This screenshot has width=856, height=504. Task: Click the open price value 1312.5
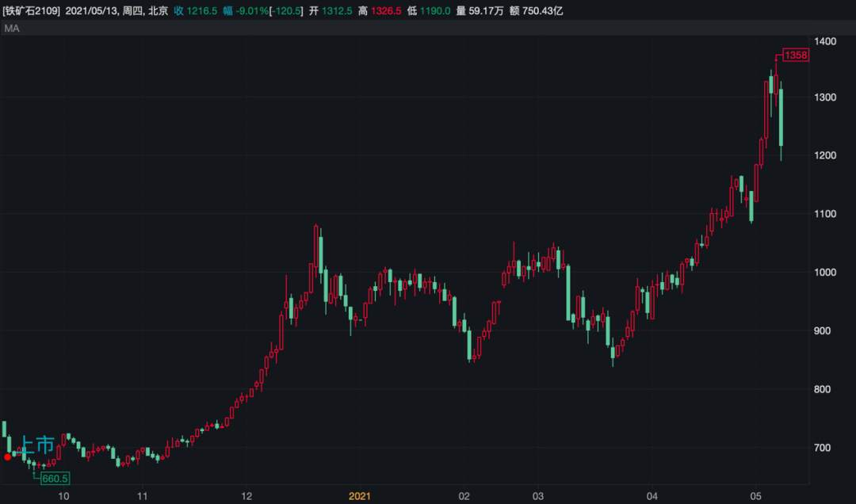pos(337,10)
